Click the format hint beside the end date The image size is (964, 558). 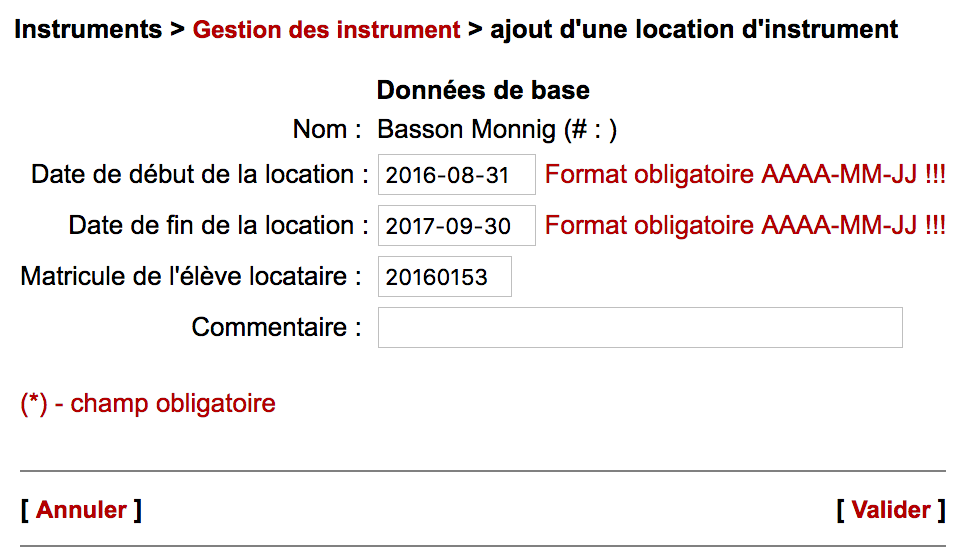(x=745, y=226)
